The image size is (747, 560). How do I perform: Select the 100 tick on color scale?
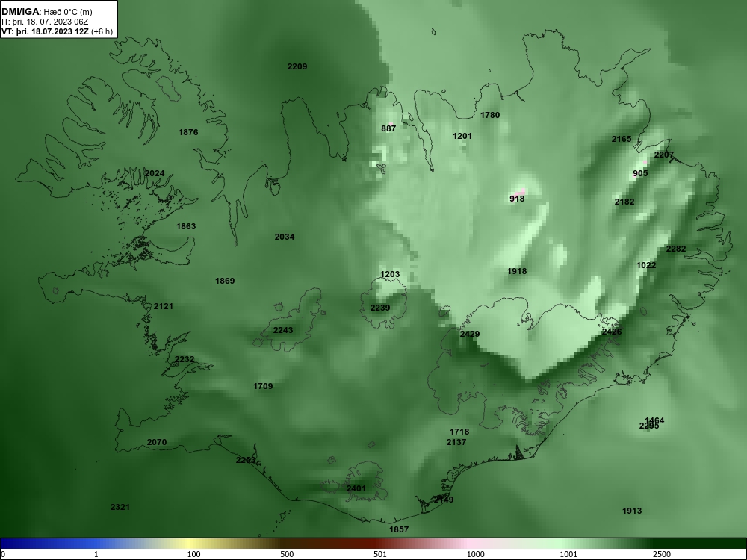coord(193,554)
